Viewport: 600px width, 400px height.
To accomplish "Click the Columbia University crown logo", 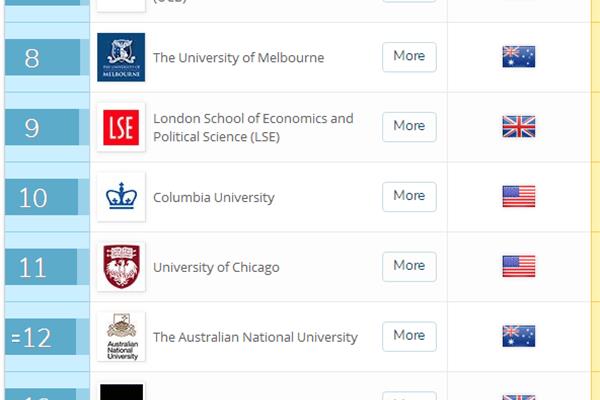I will tap(121, 196).
